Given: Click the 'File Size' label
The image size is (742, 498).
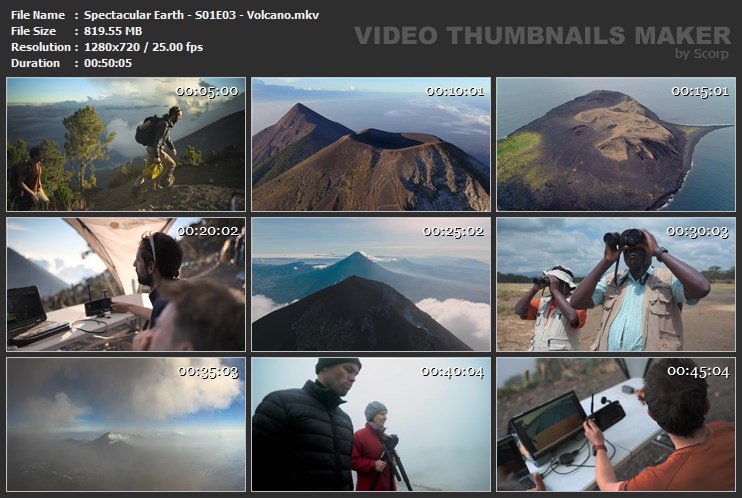Looking at the screenshot, I should click(33, 31).
